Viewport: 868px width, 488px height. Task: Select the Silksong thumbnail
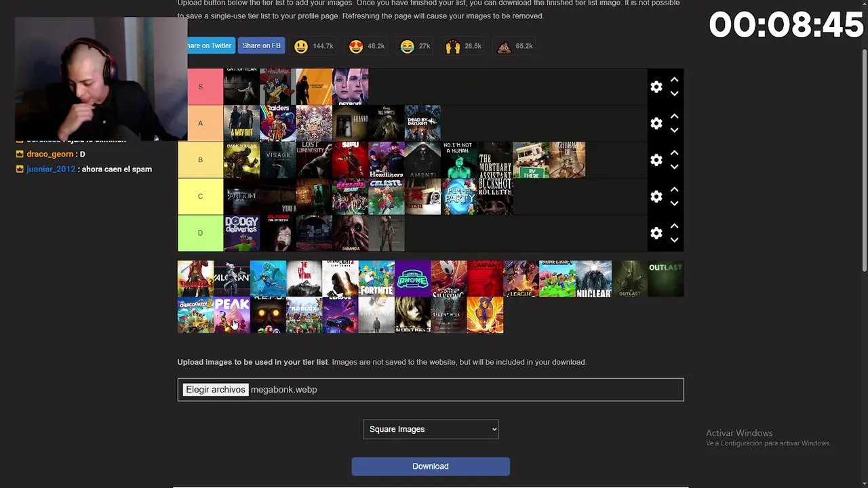coord(449,279)
